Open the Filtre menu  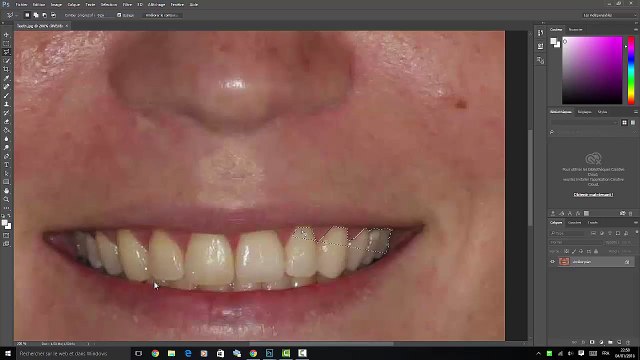pos(127,4)
